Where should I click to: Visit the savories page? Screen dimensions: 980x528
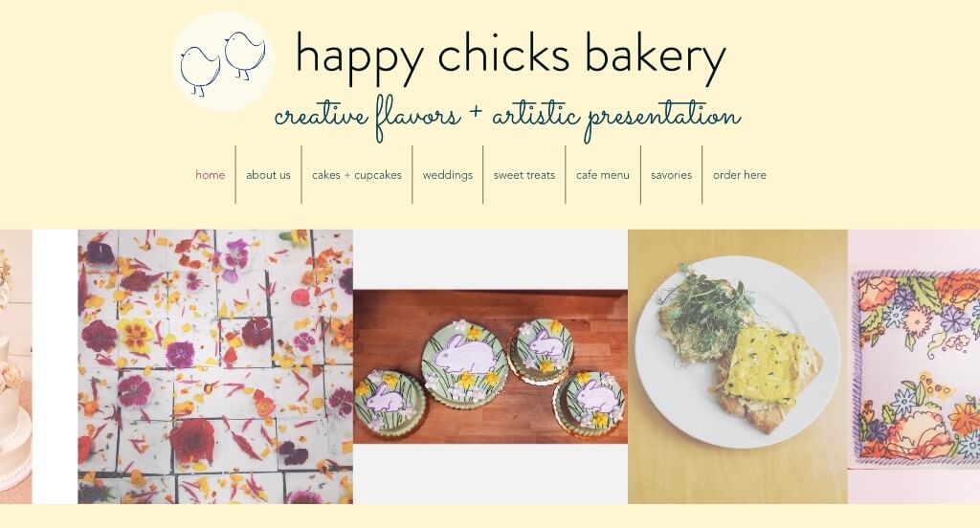[671, 175]
